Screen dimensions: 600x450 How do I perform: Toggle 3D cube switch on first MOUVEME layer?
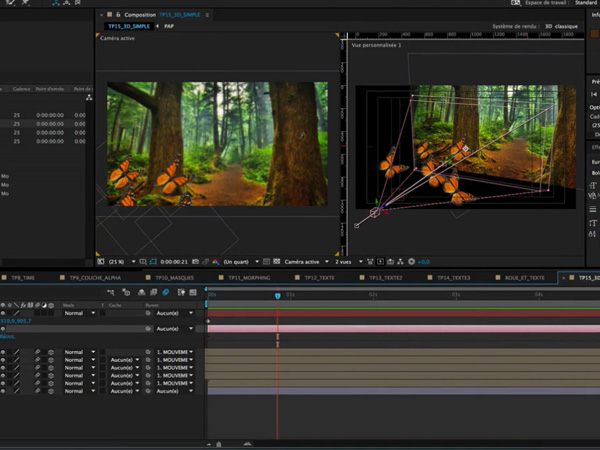coord(51,352)
